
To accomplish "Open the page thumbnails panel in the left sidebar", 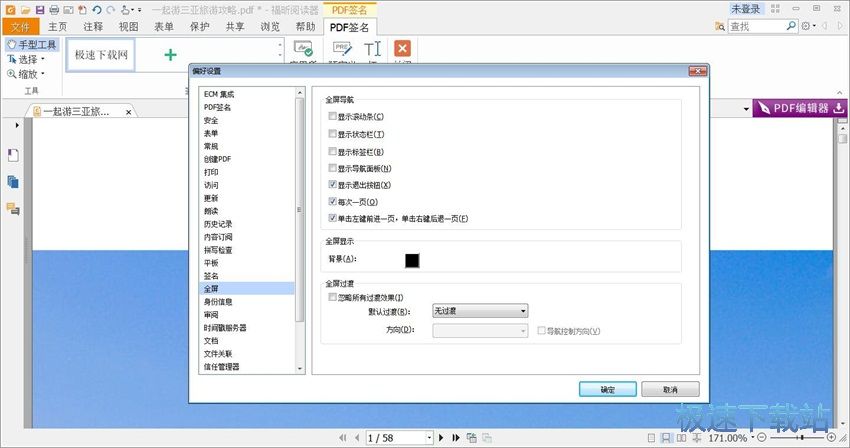I will click(x=13, y=156).
